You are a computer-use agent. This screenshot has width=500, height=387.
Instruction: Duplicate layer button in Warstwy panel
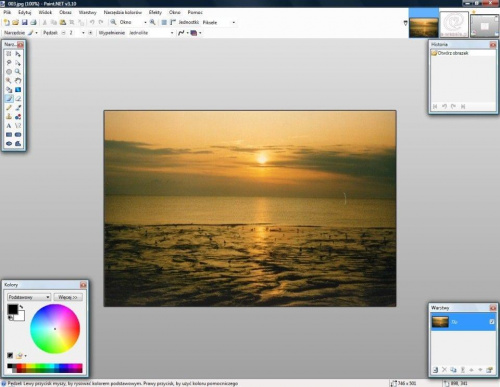pyautogui.click(x=453, y=370)
